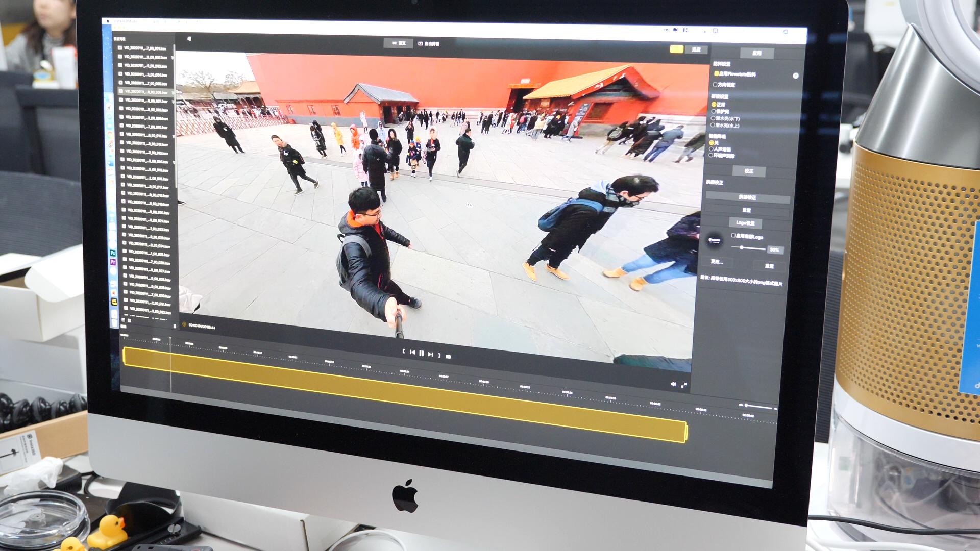Select the 潜水壳(水上) radio option
This screenshot has height=551, width=980.
713,125
